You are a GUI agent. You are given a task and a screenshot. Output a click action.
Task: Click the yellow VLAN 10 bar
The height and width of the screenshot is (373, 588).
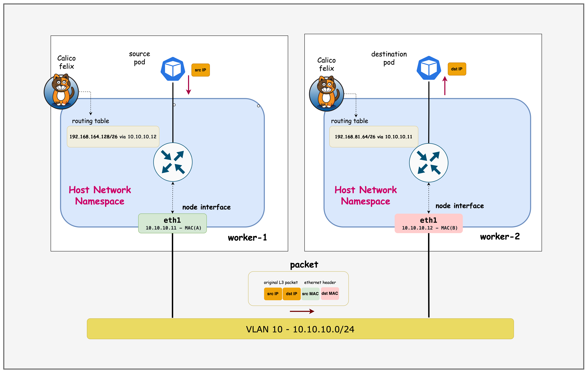tap(300, 329)
